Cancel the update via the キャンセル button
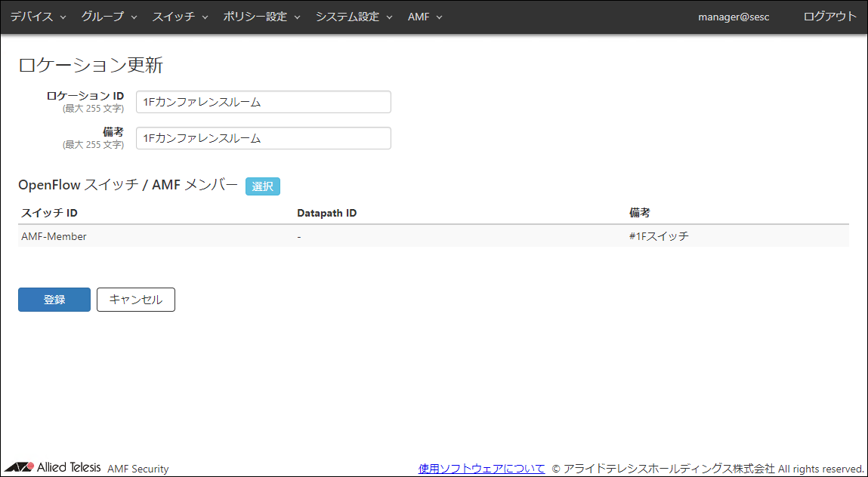The image size is (868, 477). pyautogui.click(x=136, y=300)
